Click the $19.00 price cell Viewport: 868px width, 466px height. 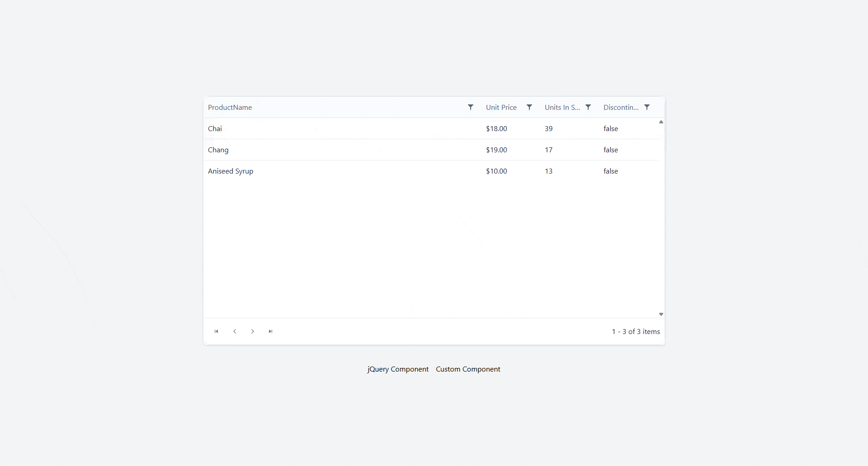click(511, 150)
